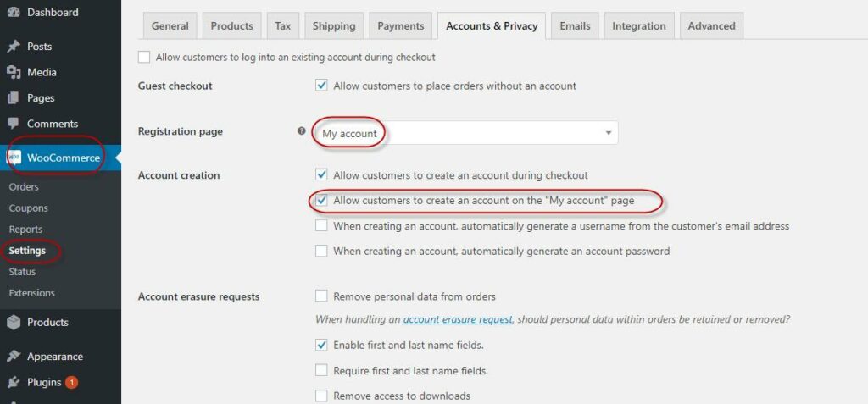This screenshot has height=404, width=868.
Task: Tick Require first and last name fields
Action: (x=321, y=371)
